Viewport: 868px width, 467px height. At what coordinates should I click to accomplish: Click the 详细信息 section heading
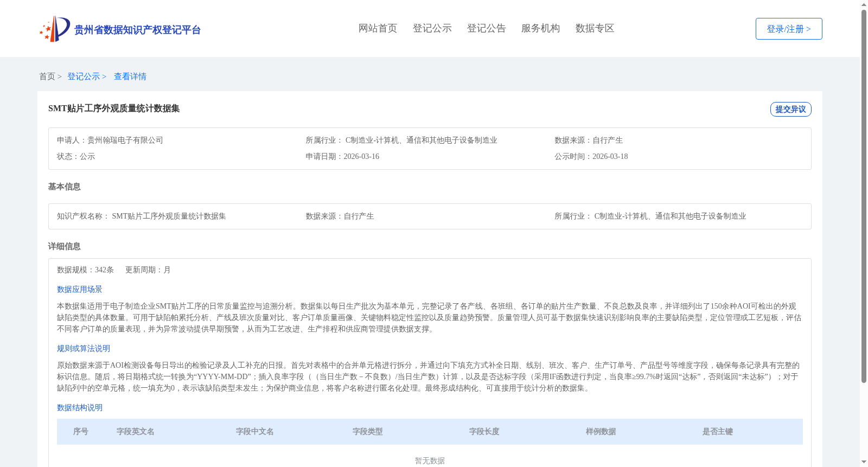click(64, 246)
